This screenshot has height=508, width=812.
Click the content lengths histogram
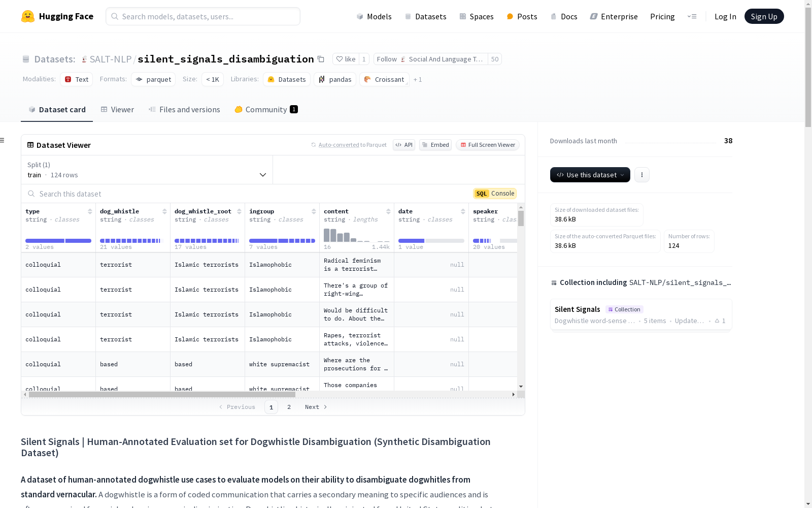pos(357,235)
